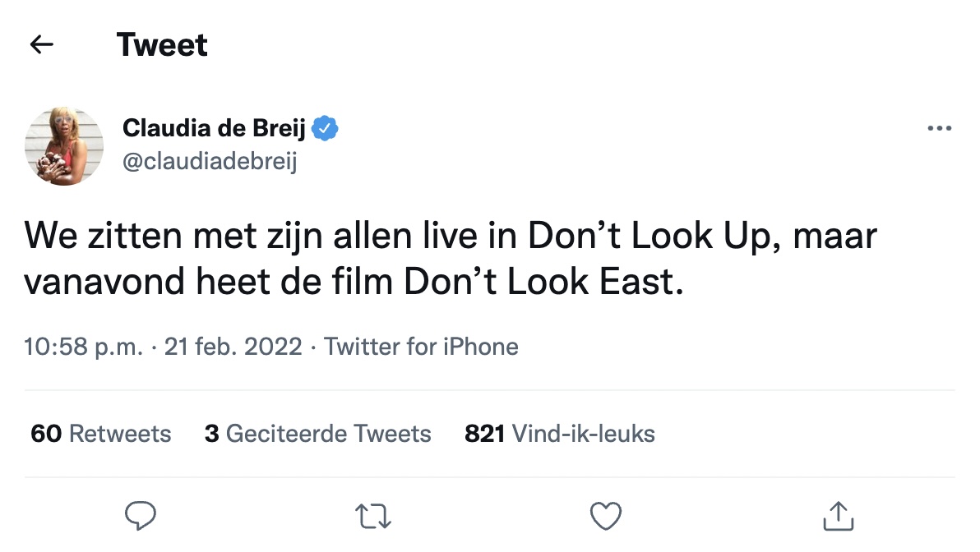Image resolution: width=980 pixels, height=552 pixels.
Task: Click the 21 feb. 2022 date
Action: pos(233,347)
